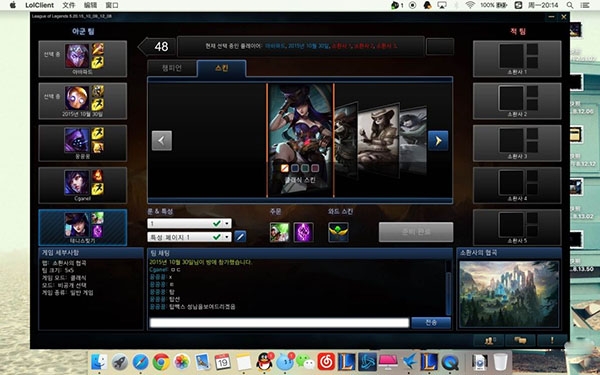The image size is (600, 375).
Task: Open the Calendar app in the Dock
Action: [223, 362]
